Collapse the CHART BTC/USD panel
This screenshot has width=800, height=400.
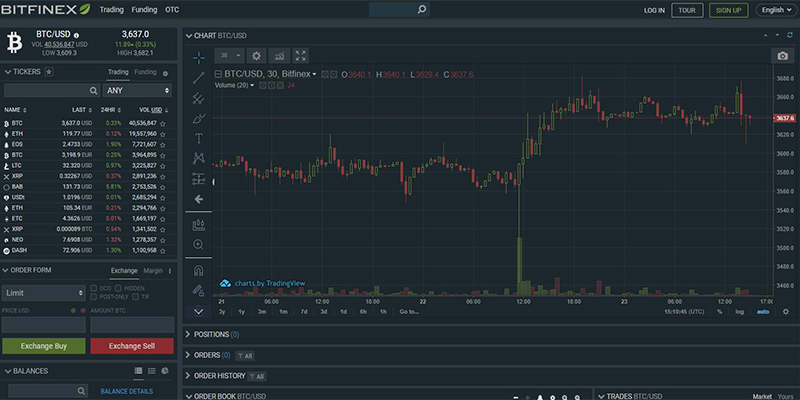[189, 36]
